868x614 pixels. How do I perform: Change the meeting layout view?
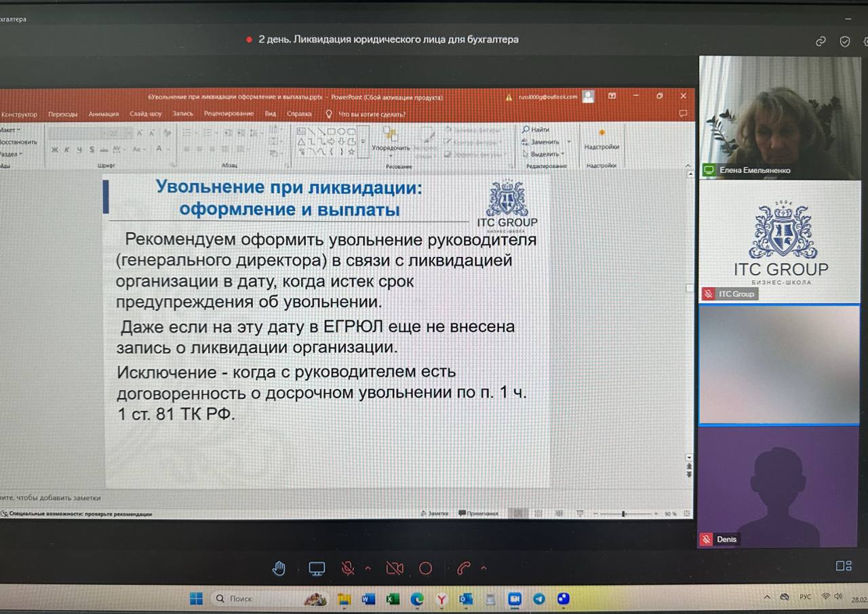pos(843,566)
